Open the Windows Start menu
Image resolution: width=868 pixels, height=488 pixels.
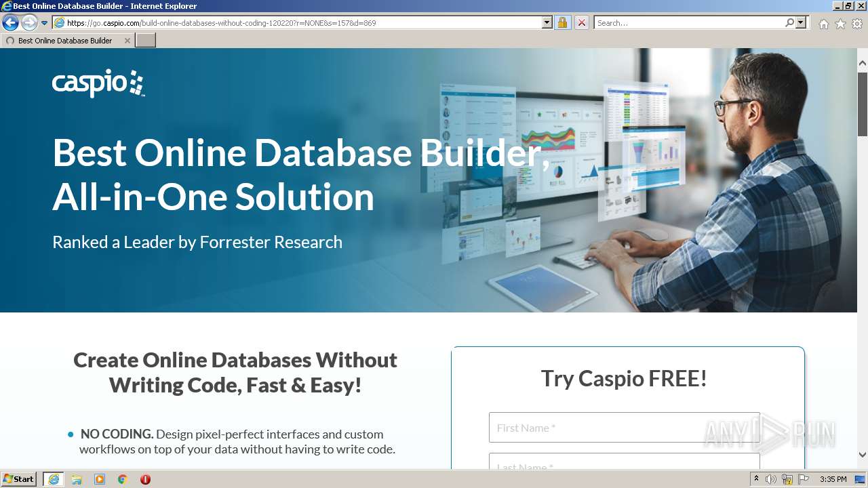point(19,479)
